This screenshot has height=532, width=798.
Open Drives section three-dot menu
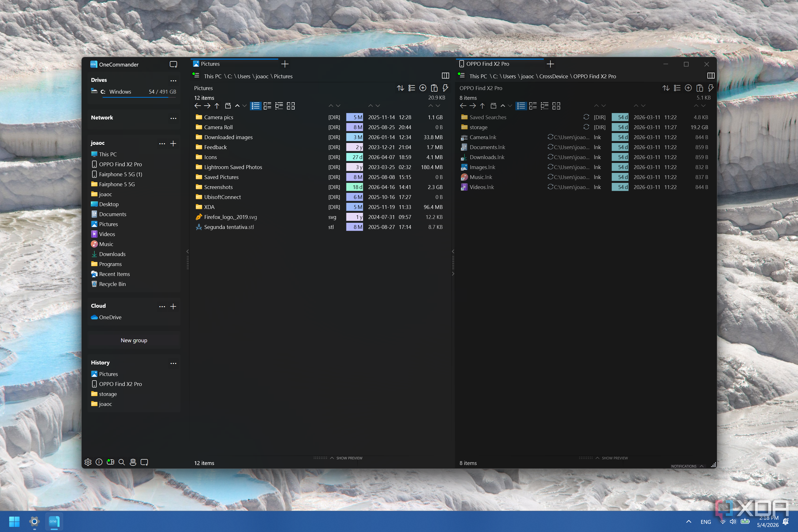pos(173,81)
